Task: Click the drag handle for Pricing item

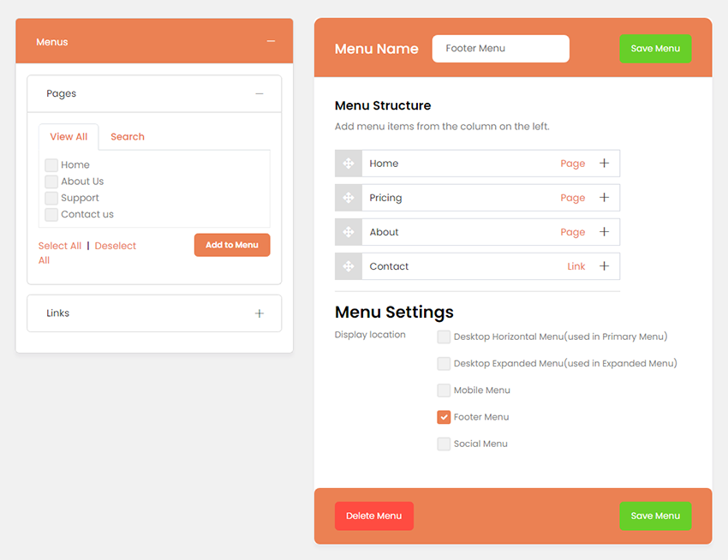Action: pos(349,198)
